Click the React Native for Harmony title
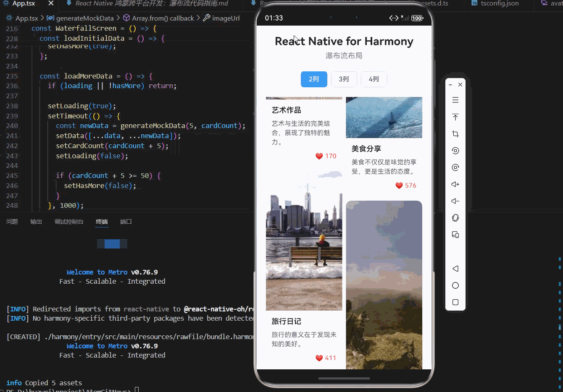This screenshot has width=563, height=392. 344,41
